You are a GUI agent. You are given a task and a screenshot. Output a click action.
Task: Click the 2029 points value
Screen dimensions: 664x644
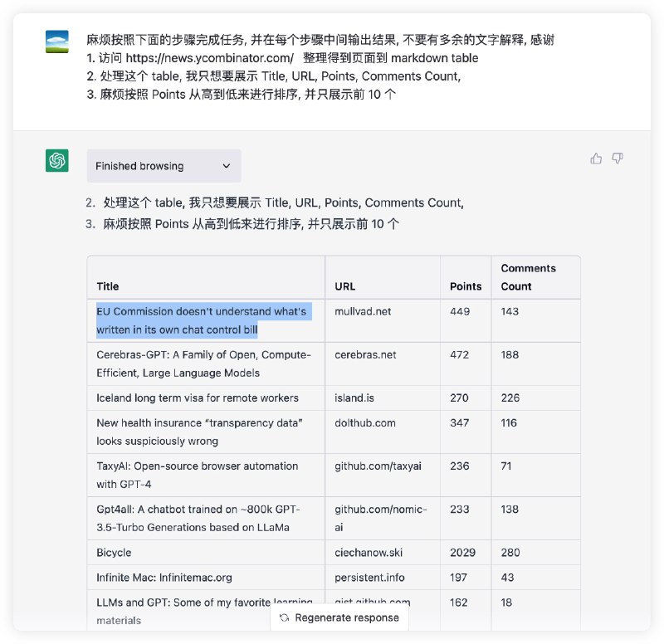pos(462,553)
